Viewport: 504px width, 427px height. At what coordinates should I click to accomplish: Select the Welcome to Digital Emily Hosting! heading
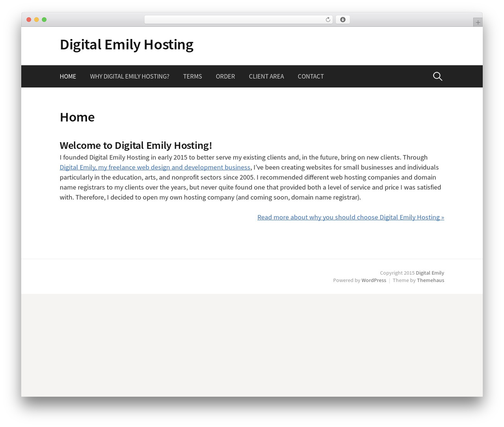tap(136, 145)
